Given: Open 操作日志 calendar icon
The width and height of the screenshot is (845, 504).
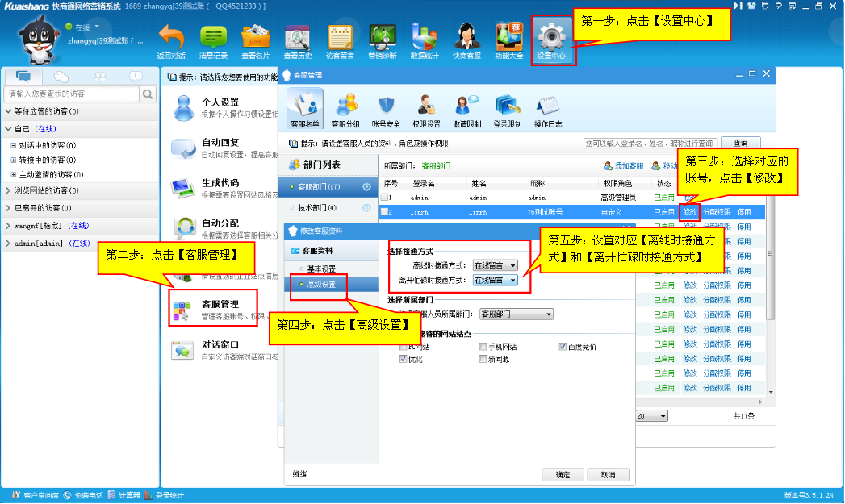Looking at the screenshot, I should pos(547,108).
